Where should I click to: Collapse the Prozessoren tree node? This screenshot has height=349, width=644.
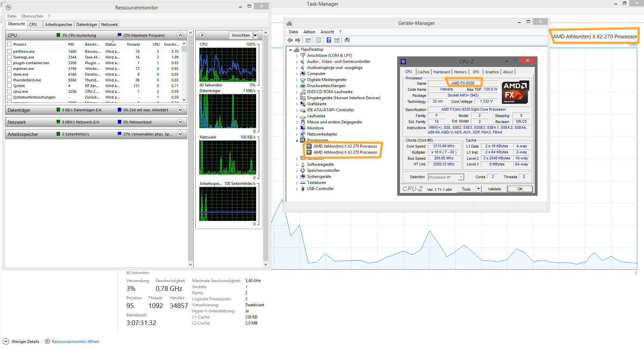point(297,141)
